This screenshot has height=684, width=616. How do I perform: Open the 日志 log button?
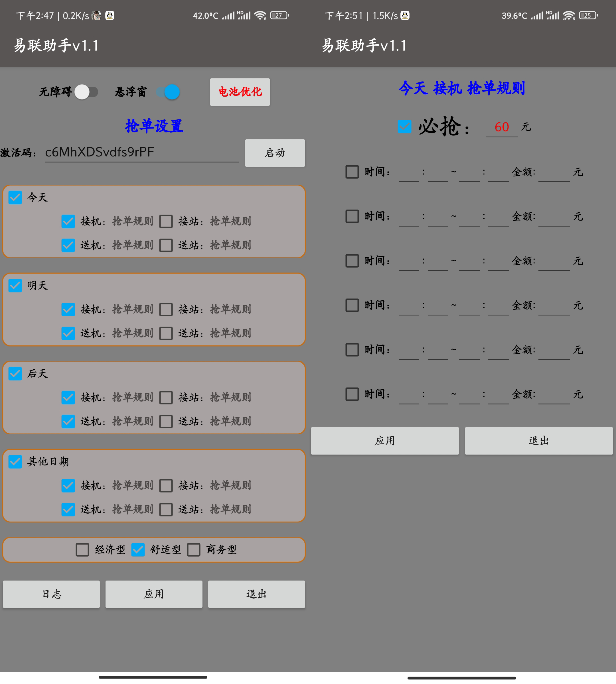click(x=51, y=594)
